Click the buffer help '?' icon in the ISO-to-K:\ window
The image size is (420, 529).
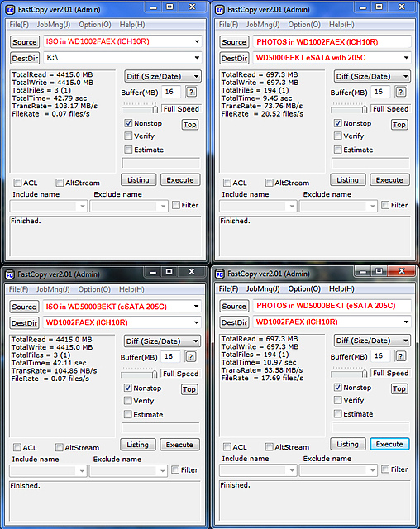click(x=191, y=92)
